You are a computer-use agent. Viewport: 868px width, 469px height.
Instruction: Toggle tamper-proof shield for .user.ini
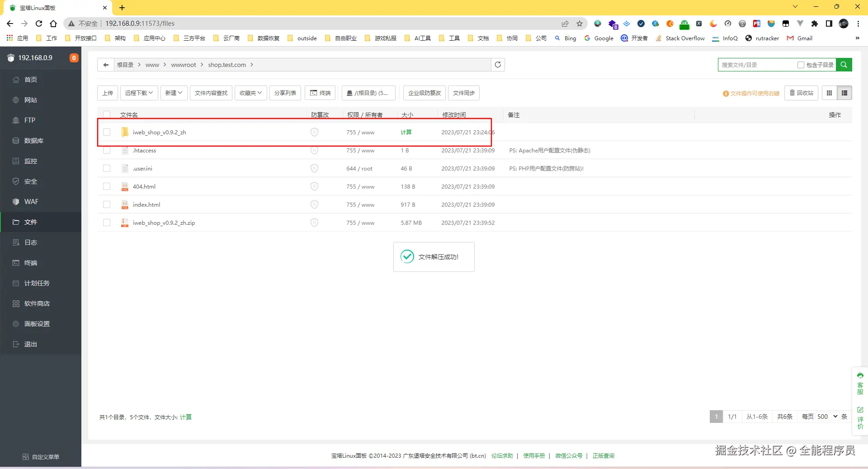pos(314,168)
